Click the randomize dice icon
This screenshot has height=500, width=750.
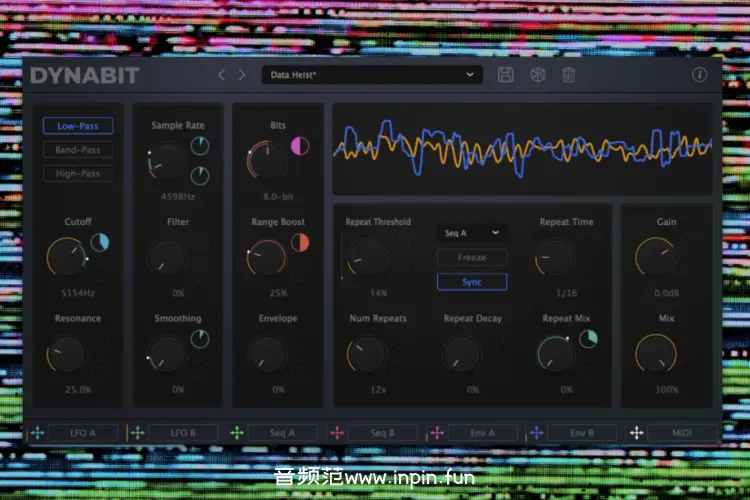pos(538,75)
